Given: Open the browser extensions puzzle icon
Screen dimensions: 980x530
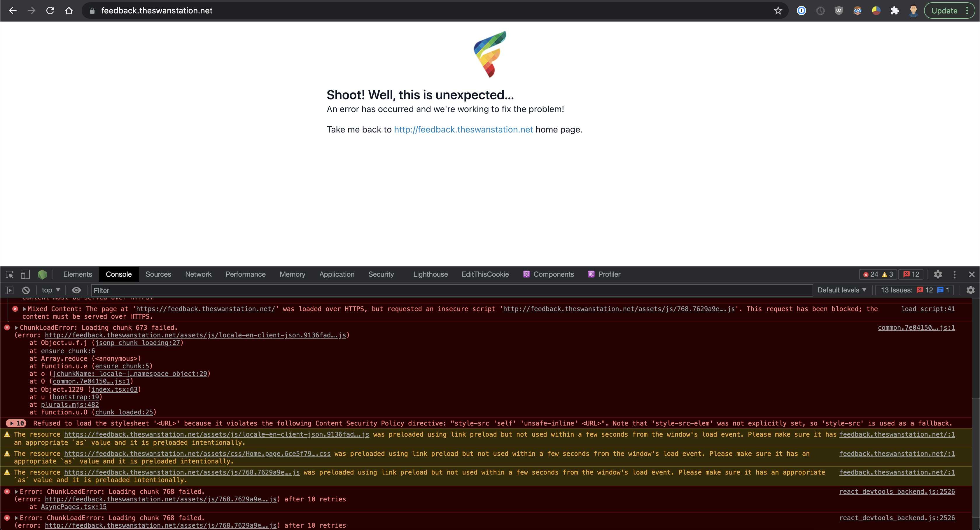Looking at the screenshot, I should [x=895, y=11].
